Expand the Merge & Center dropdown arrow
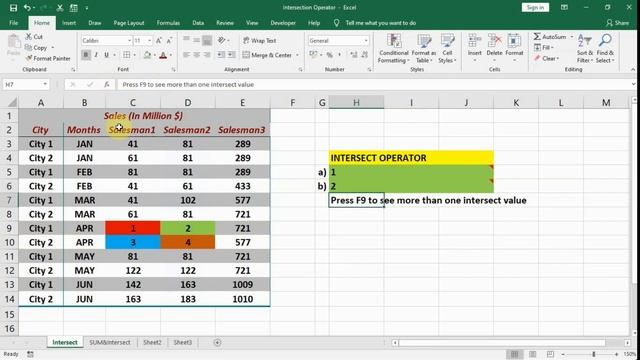Viewport: 640px width, 360px height. click(x=297, y=55)
